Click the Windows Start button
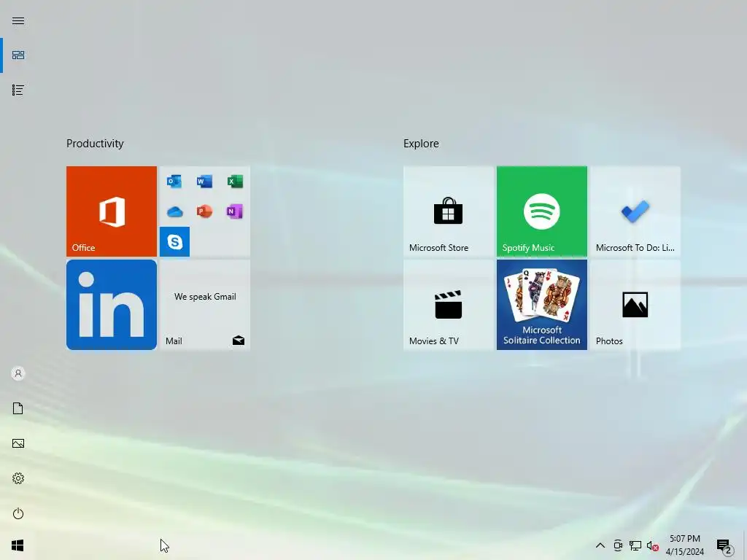Image resolution: width=747 pixels, height=560 pixels. (x=18, y=545)
